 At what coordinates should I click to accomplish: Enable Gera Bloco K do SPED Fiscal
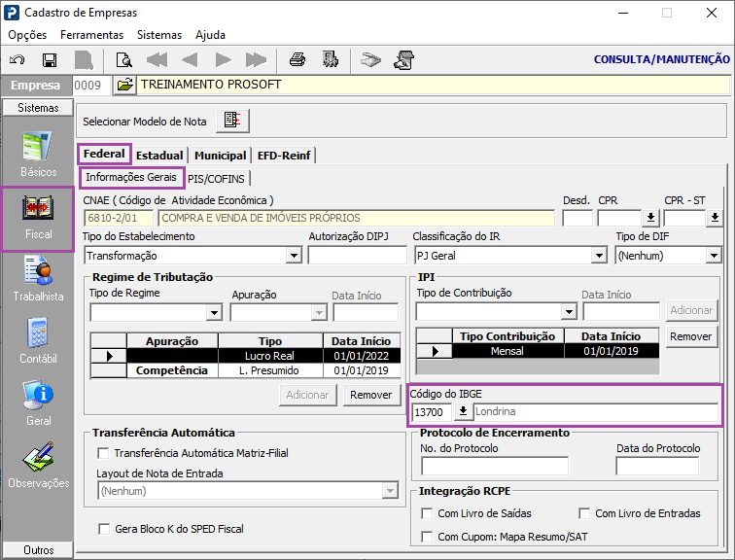click(x=104, y=529)
